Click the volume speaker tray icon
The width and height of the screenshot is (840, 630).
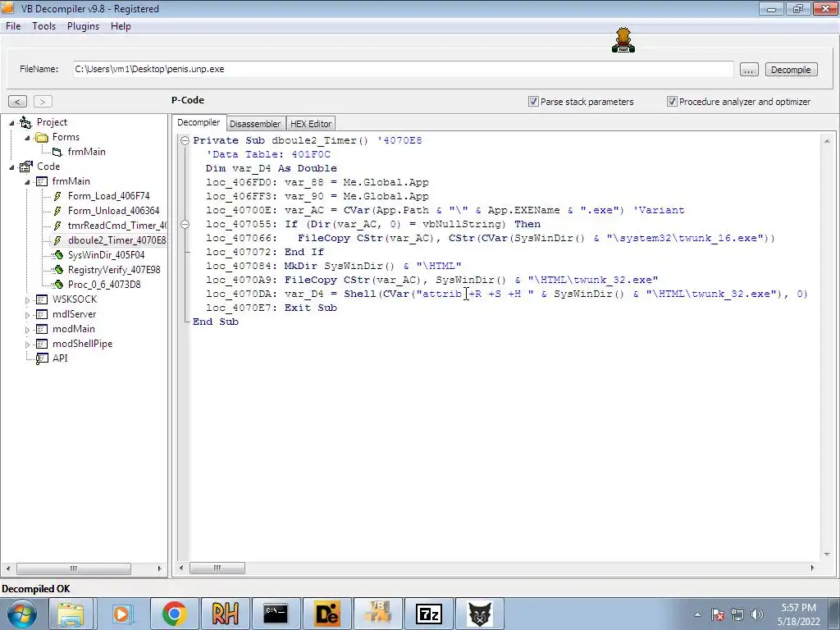757,614
